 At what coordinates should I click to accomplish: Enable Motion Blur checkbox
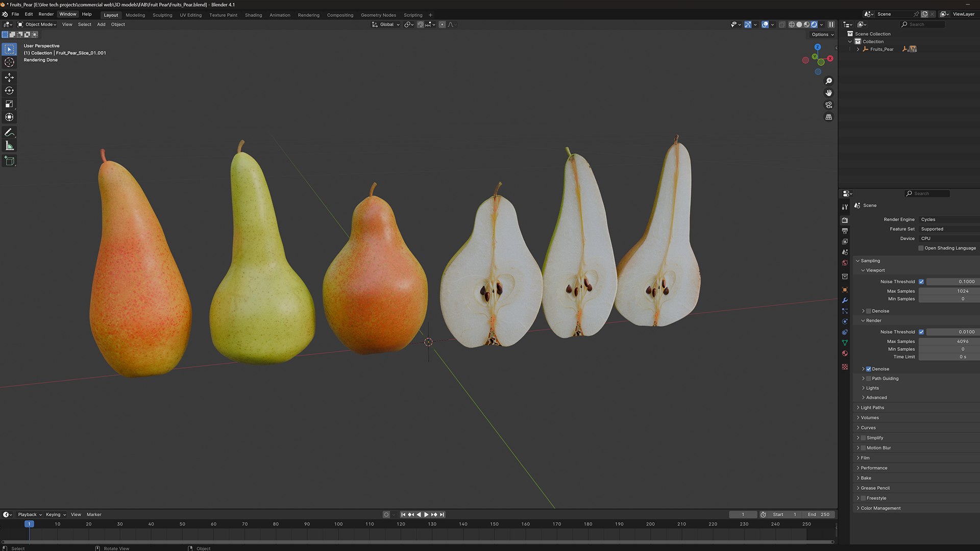point(864,448)
